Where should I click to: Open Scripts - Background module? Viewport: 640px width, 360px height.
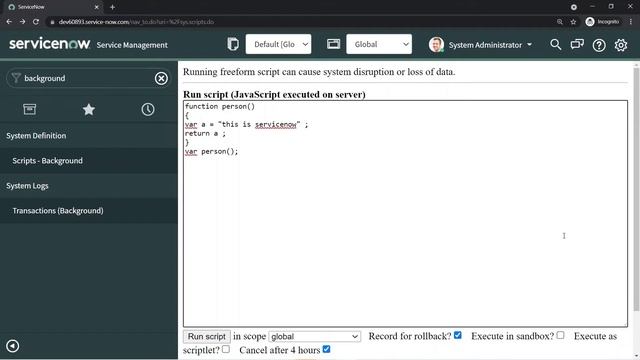click(89, 161)
